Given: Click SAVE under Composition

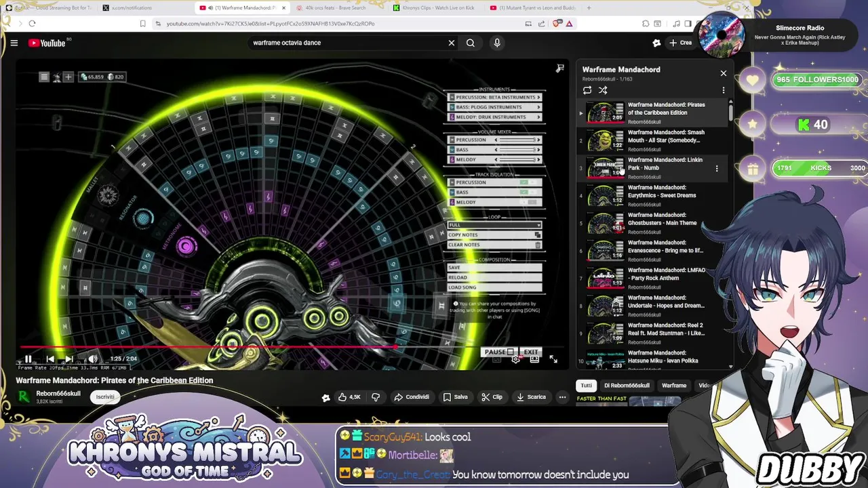Looking at the screenshot, I should (x=494, y=267).
